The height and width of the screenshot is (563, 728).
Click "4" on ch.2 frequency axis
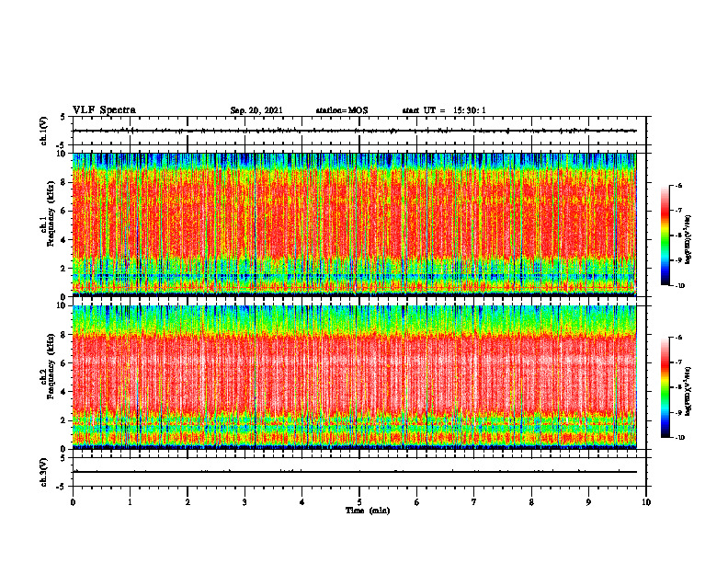(x=64, y=392)
